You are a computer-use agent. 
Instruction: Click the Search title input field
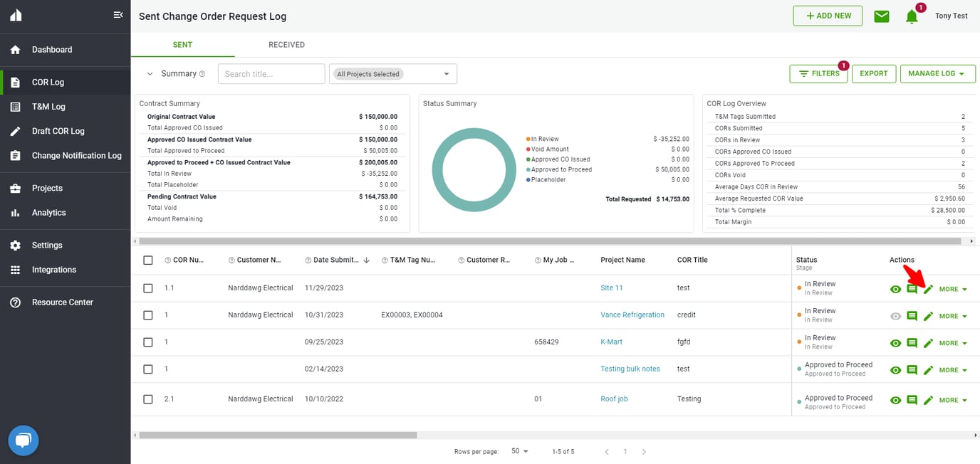[x=271, y=73]
